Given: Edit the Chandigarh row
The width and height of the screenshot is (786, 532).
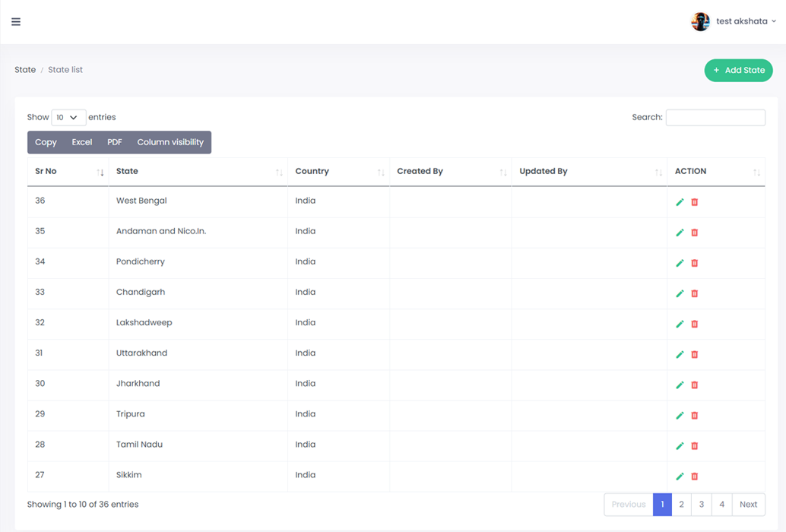Looking at the screenshot, I should point(680,293).
